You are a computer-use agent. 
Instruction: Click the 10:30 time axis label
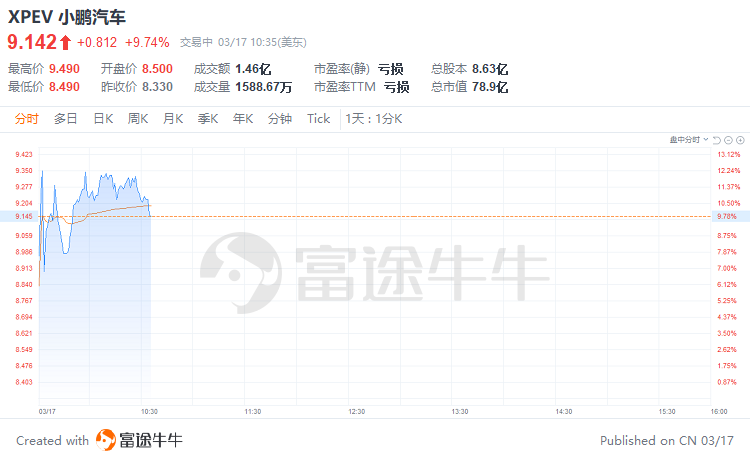(x=149, y=412)
